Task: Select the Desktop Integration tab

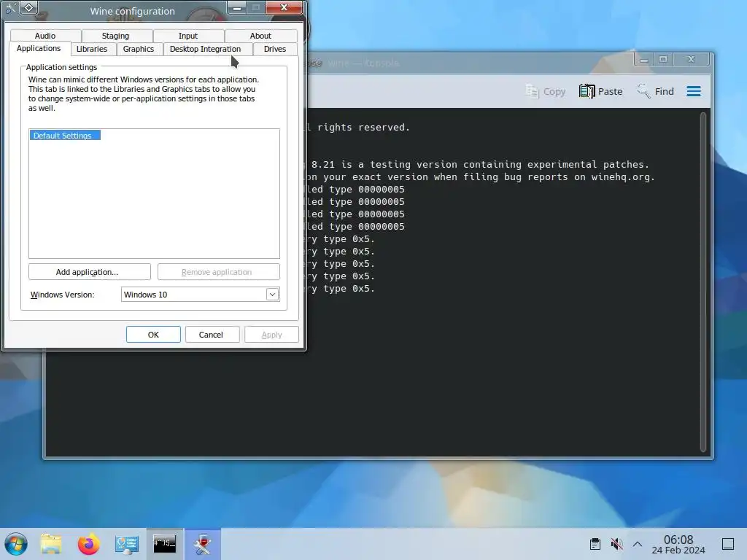Action: [205, 49]
